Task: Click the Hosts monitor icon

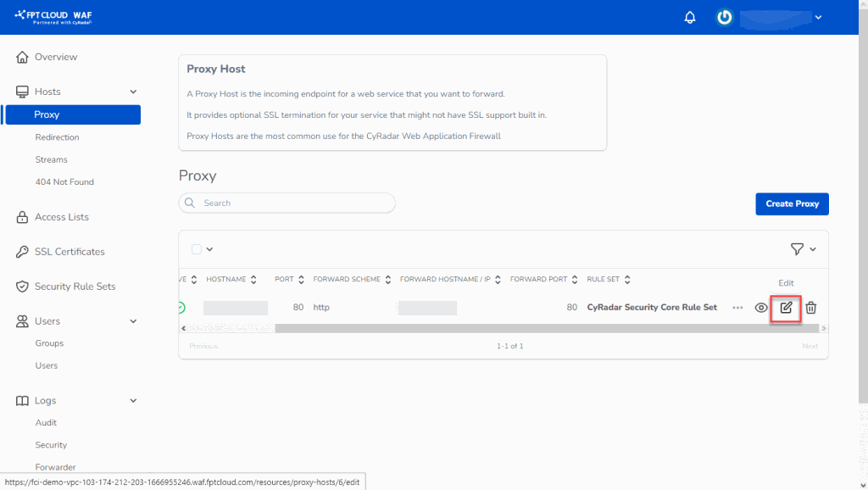Action: [x=22, y=92]
